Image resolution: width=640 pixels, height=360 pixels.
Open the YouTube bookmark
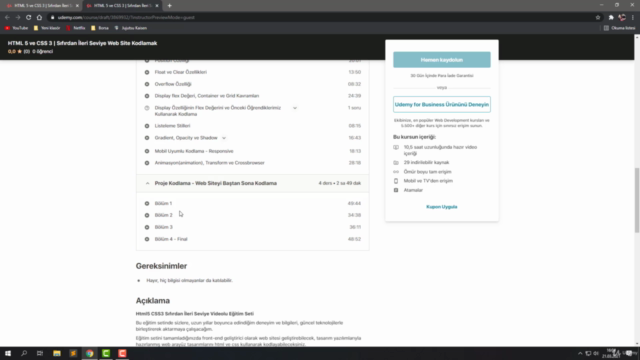tap(17, 28)
